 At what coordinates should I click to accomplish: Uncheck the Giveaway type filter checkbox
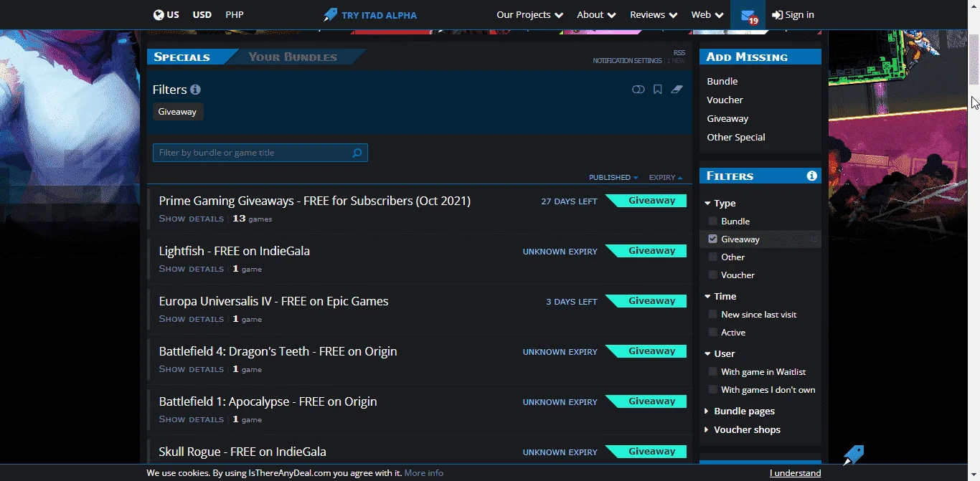(x=712, y=239)
